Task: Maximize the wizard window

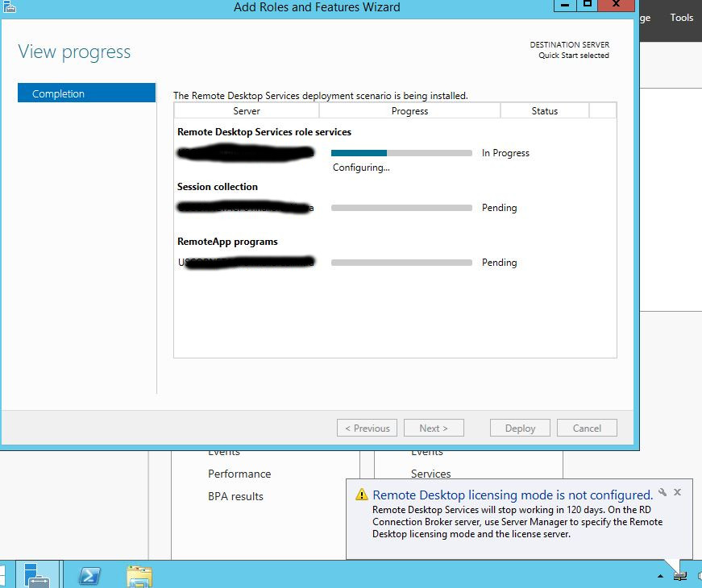Action: 588,5
